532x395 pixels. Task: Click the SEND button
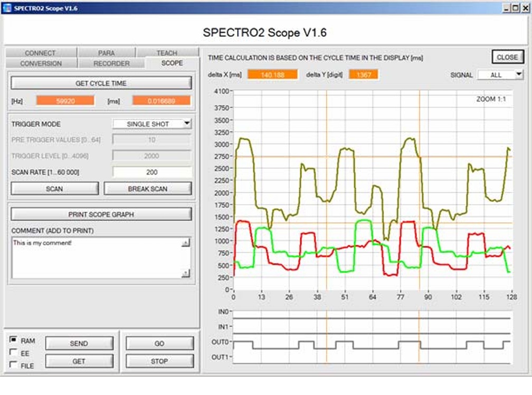[x=79, y=343]
